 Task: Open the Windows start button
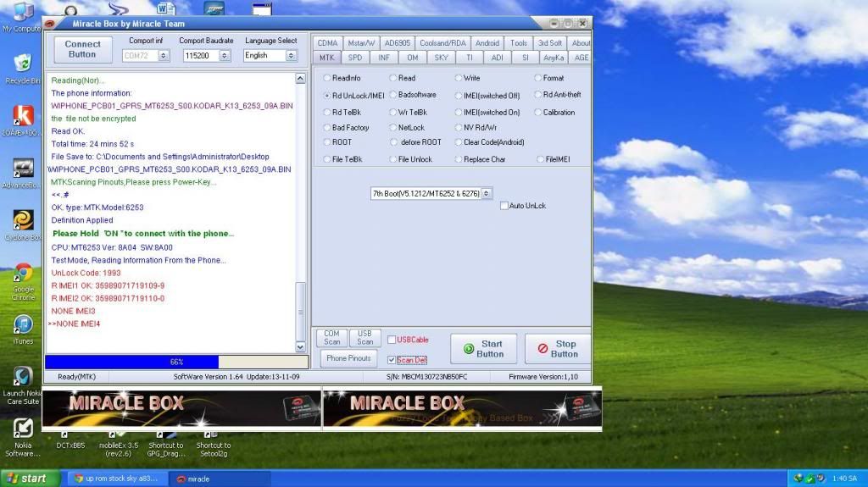click(30, 479)
